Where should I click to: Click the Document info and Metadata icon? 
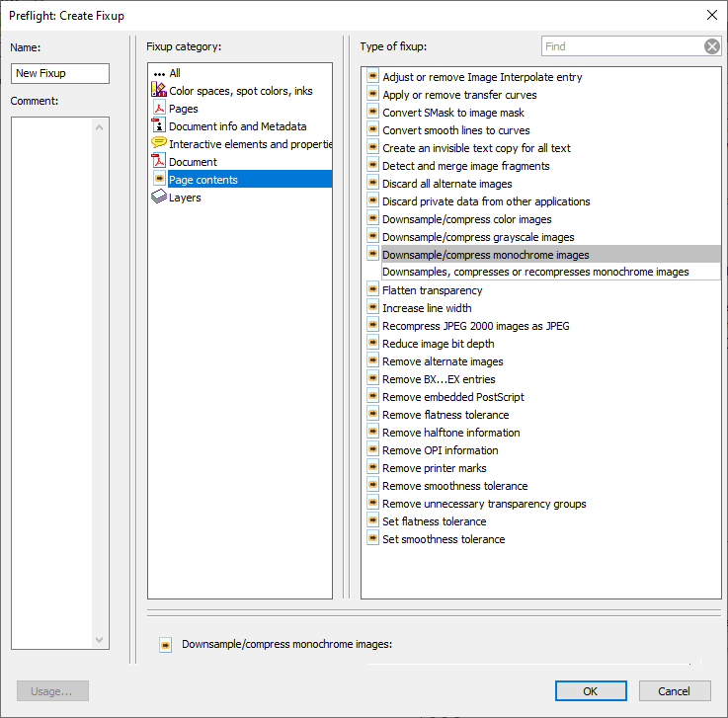pos(159,126)
